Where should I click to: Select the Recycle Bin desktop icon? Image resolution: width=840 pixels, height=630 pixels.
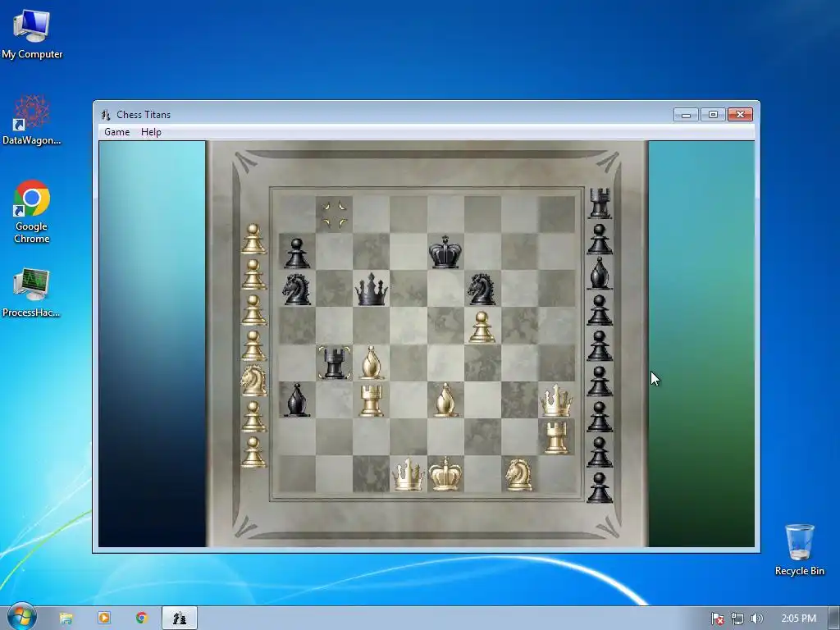point(799,550)
